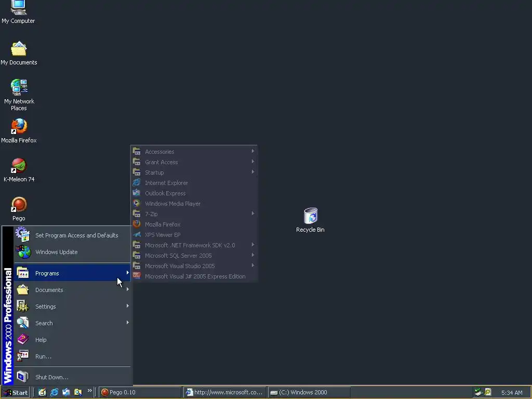Image resolution: width=532 pixels, height=399 pixels.
Task: Switch to the http://www.microsoft.co... taskbar window
Action: pyautogui.click(x=225, y=392)
